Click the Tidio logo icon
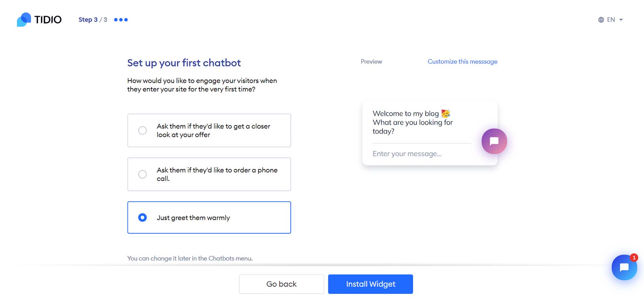This screenshot has height=302, width=644. [23, 20]
